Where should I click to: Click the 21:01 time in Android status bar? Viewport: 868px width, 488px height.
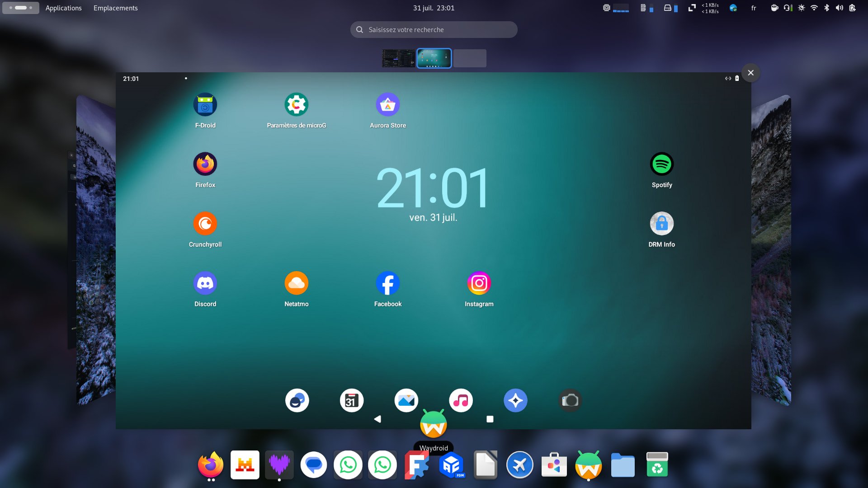pyautogui.click(x=131, y=79)
